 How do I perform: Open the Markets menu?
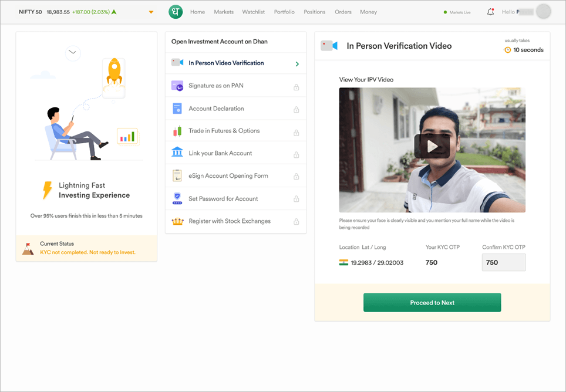[224, 12]
